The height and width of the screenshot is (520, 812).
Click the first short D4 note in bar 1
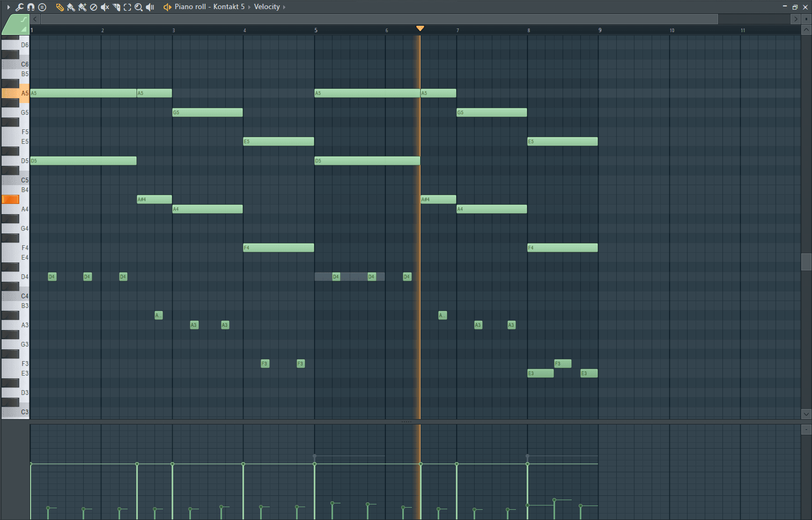pyautogui.click(x=52, y=277)
